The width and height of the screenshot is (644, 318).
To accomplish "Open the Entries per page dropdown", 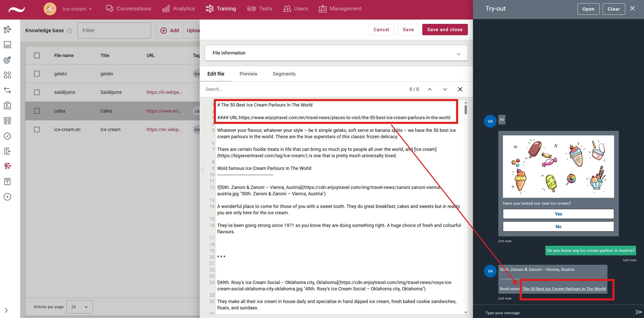I will pos(79,307).
